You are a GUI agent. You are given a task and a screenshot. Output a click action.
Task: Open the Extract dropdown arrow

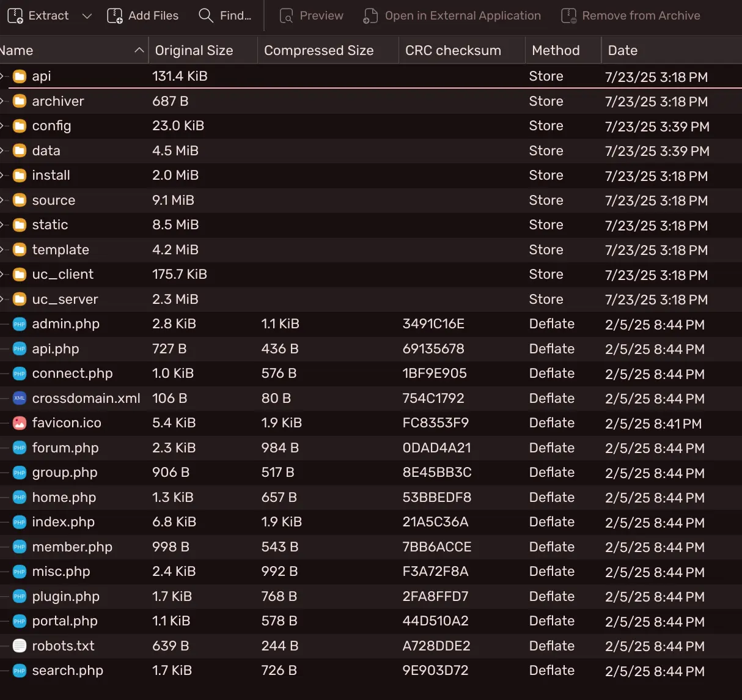[x=87, y=16]
